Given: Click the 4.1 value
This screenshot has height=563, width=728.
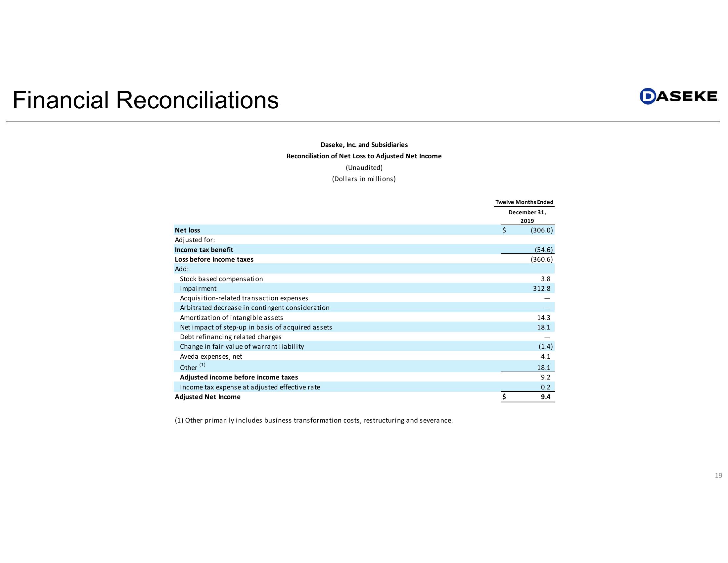Looking at the screenshot, I should (x=546, y=356).
